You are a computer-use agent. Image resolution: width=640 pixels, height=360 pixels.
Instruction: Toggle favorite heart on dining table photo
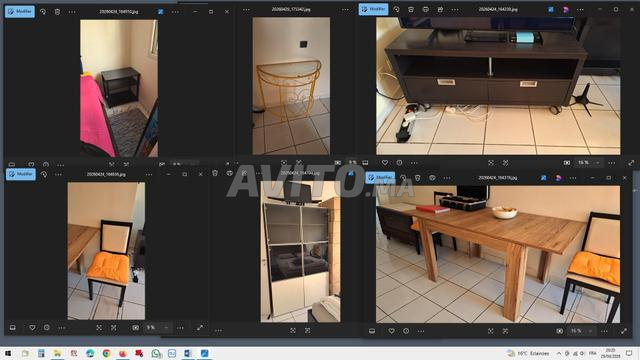391,331
